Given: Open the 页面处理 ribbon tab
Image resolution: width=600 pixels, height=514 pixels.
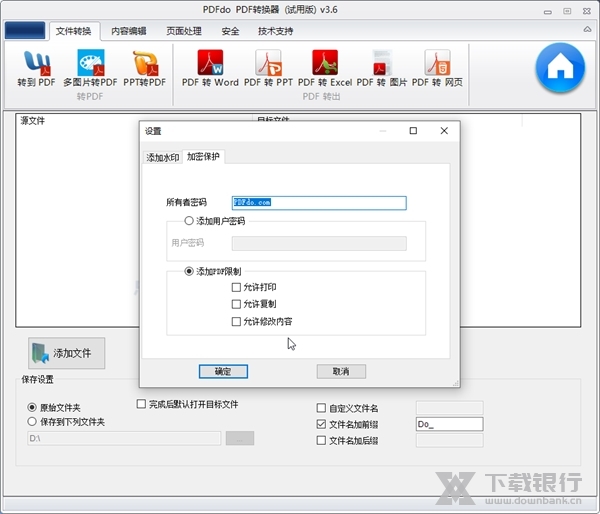Looking at the screenshot, I should point(184,31).
